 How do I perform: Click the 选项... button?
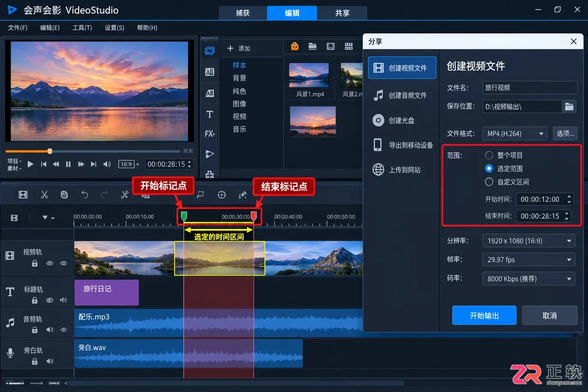(565, 134)
